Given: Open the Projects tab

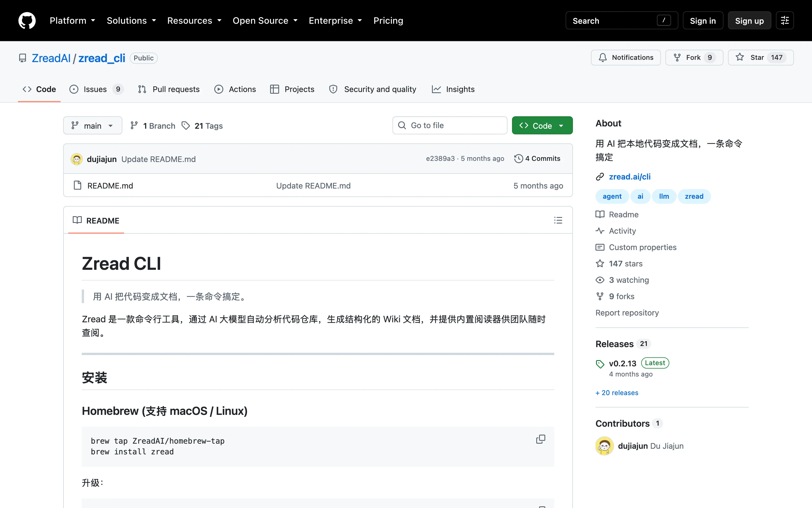Looking at the screenshot, I should coord(292,89).
